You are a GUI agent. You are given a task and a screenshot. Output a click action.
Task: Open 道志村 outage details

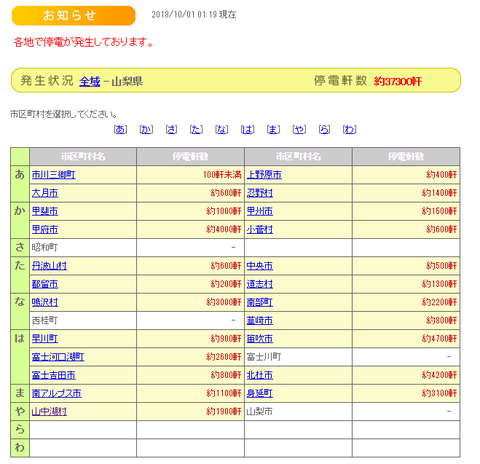260,284
